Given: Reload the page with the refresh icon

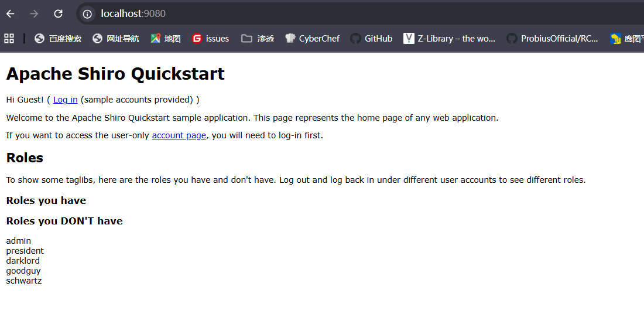Looking at the screenshot, I should (x=59, y=14).
